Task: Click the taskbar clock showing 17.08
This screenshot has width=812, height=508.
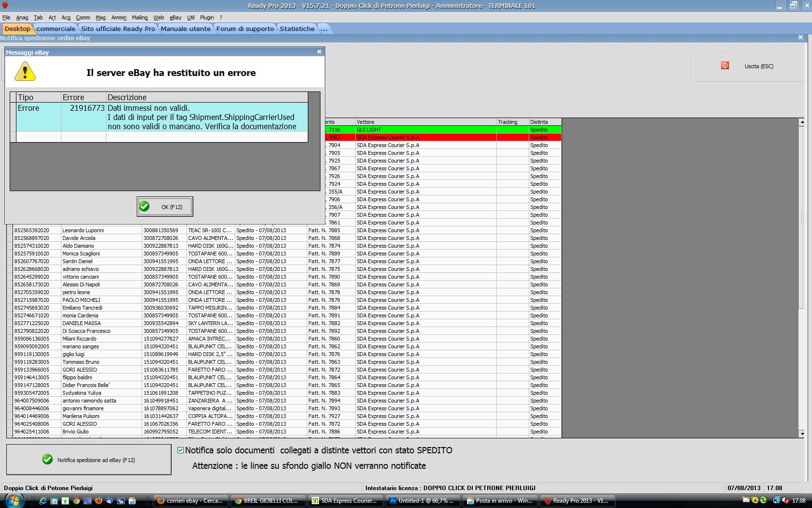Action: pyautogui.click(x=799, y=501)
